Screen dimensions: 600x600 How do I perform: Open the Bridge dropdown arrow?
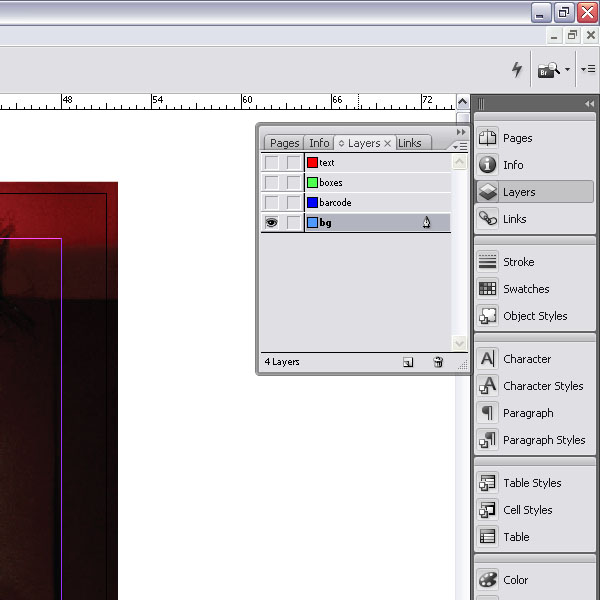(x=567, y=70)
